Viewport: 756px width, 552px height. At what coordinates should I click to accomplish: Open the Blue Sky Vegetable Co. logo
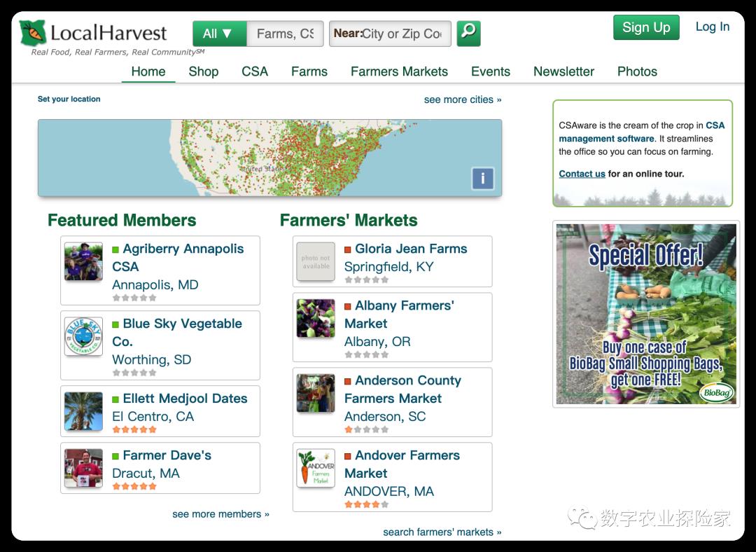coord(83,336)
